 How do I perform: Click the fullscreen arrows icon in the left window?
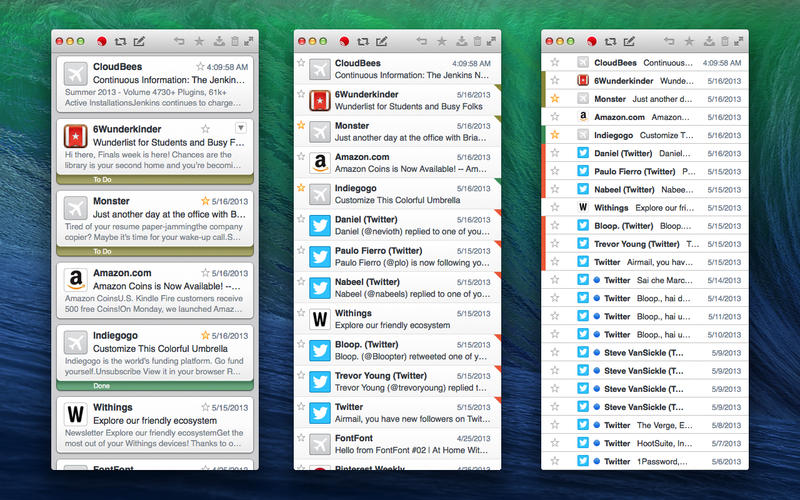(250, 42)
